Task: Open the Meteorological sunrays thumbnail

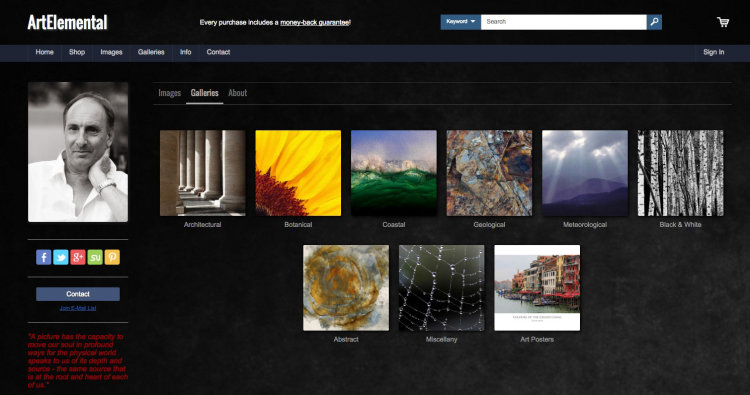Action: [x=585, y=173]
